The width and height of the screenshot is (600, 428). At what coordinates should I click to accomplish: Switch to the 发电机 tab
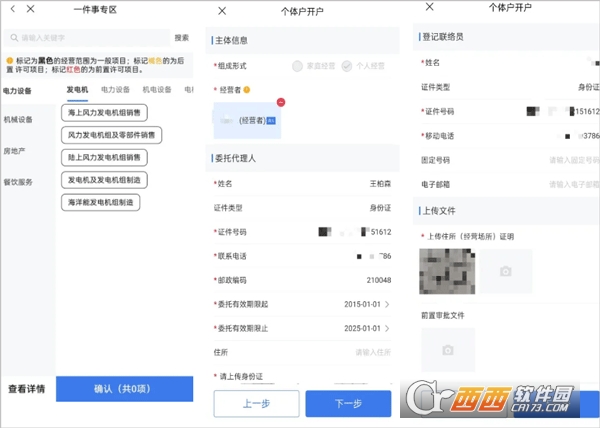[x=77, y=90]
